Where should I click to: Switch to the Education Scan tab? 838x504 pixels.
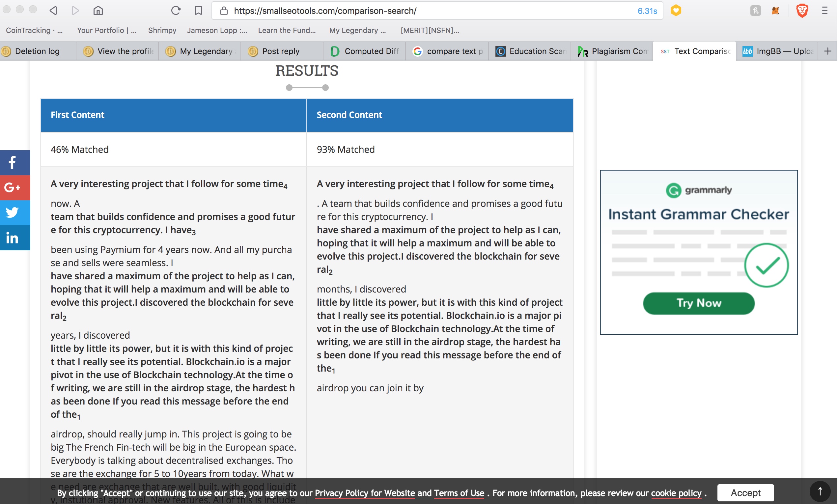530,51
